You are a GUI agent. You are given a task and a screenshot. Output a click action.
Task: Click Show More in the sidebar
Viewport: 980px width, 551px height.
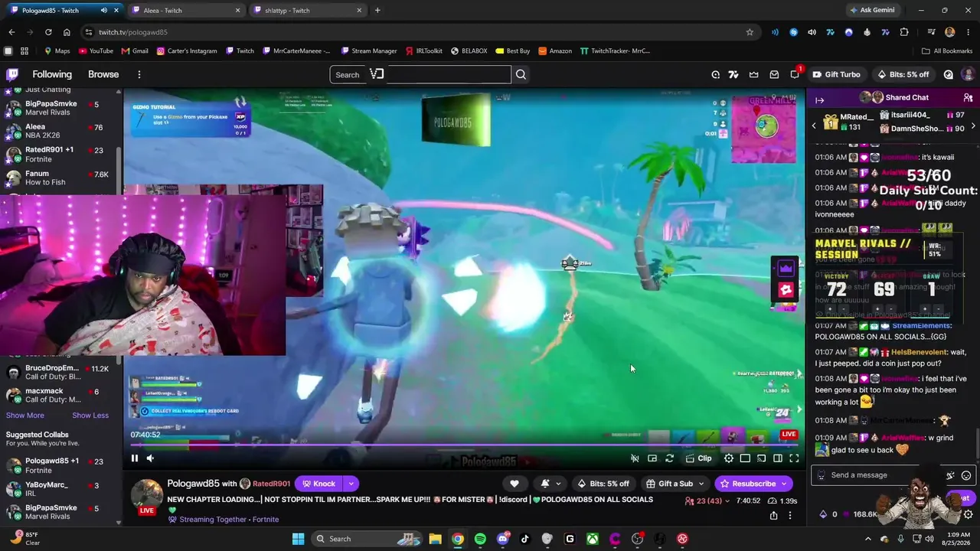25,416
